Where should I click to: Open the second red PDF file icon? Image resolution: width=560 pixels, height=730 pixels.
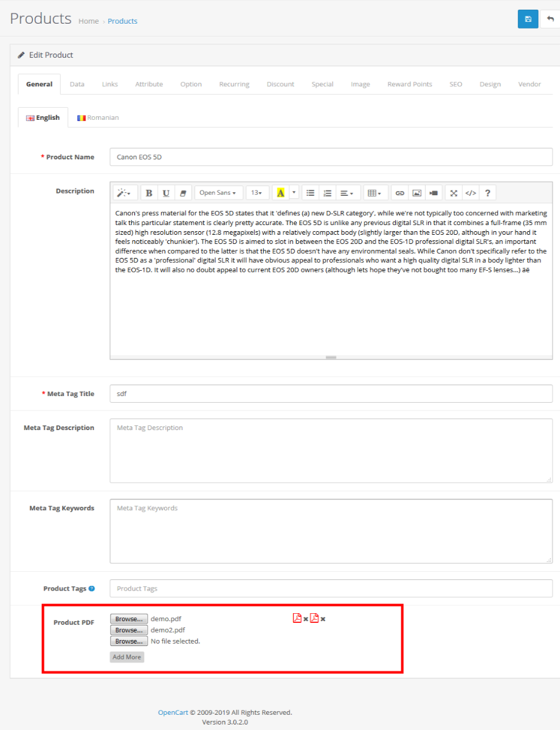tap(314, 619)
